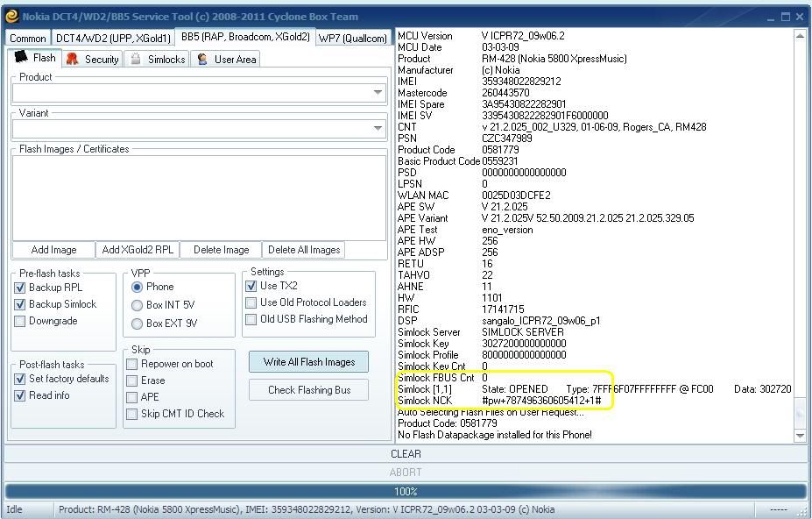
Task: Enable the Downgrade checkbox
Action: pos(20,321)
